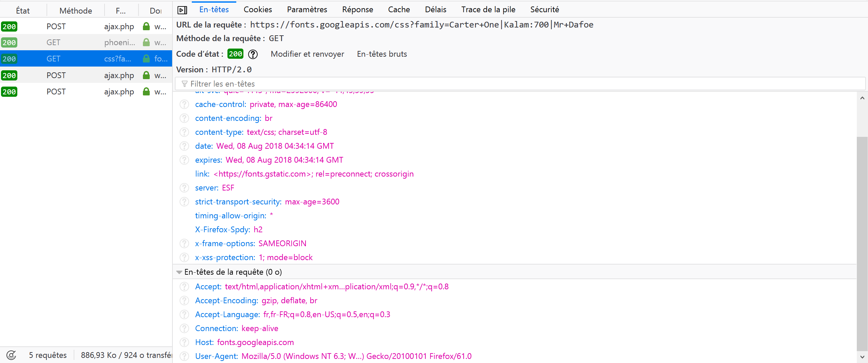This screenshot has width=868, height=363.
Task: Open help icon next to x-frame-options header
Action: pyautogui.click(x=184, y=243)
